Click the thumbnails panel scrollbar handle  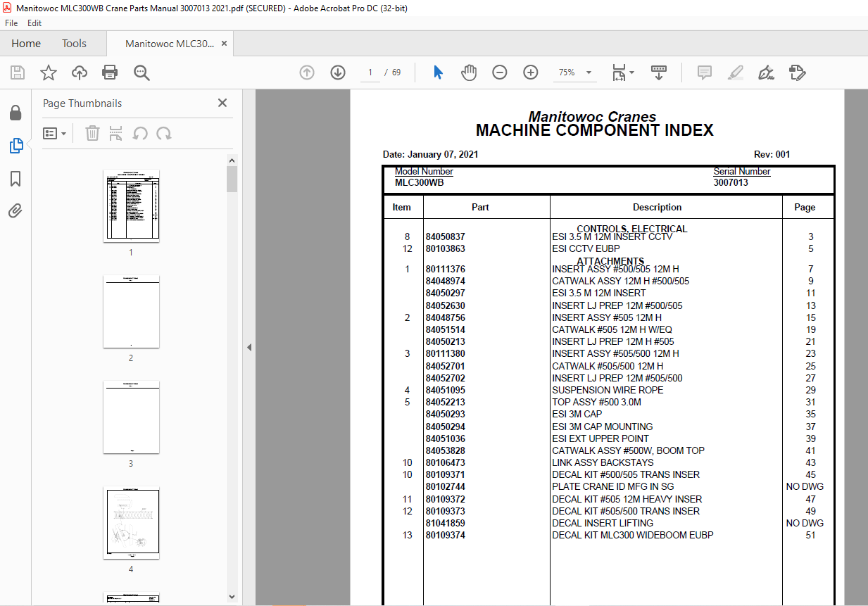click(x=232, y=179)
